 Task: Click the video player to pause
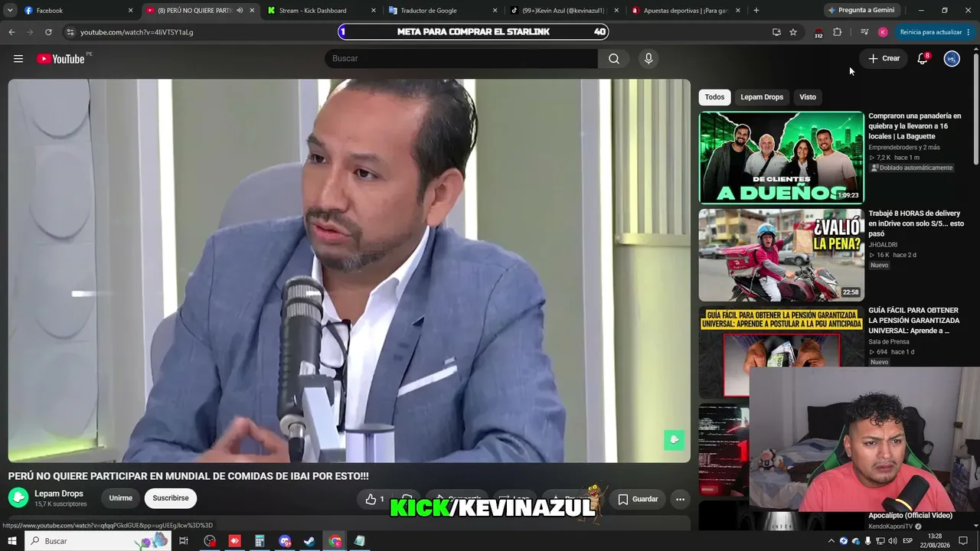pos(349,271)
